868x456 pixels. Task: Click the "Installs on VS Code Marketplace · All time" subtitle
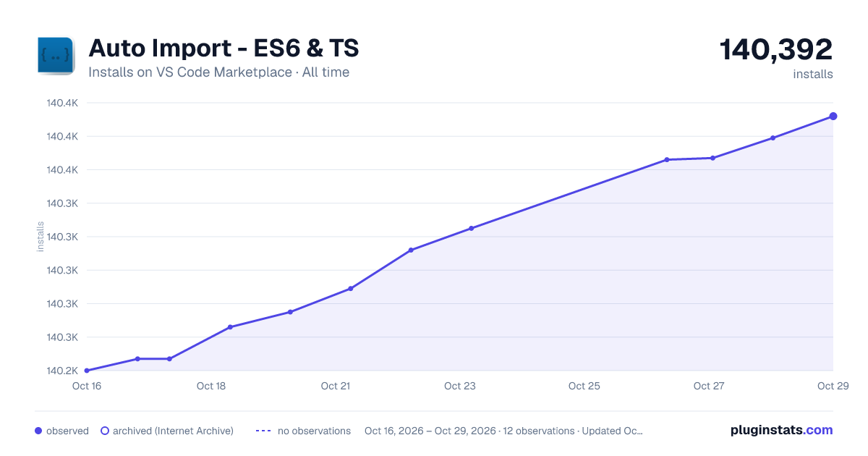(218, 72)
